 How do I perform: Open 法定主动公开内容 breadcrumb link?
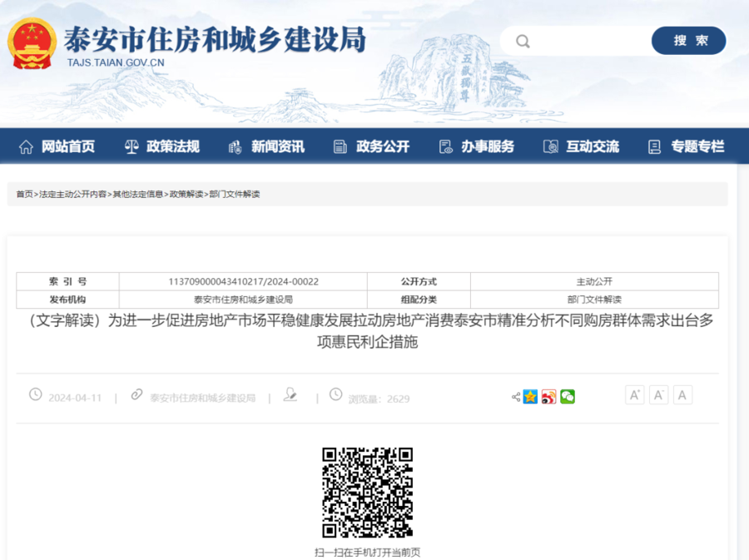pos(72,195)
